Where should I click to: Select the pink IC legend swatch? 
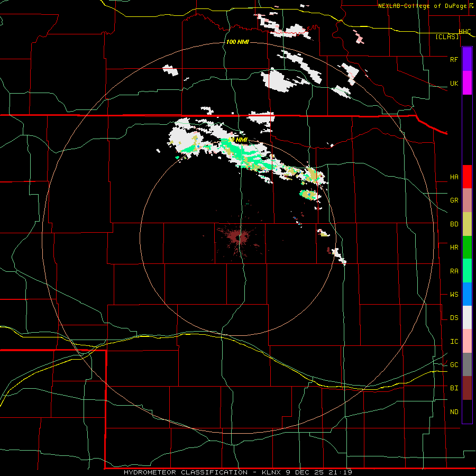click(x=467, y=341)
